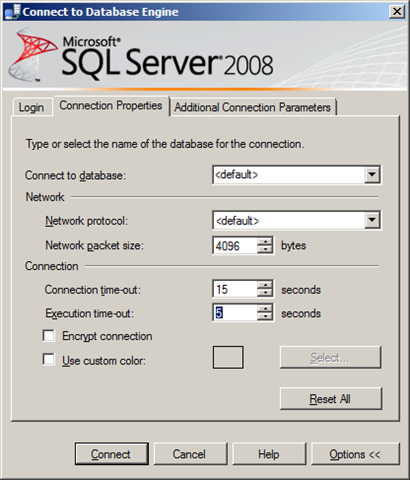This screenshot has width=410, height=480.
Task: Click the Connect button
Action: [x=111, y=454]
